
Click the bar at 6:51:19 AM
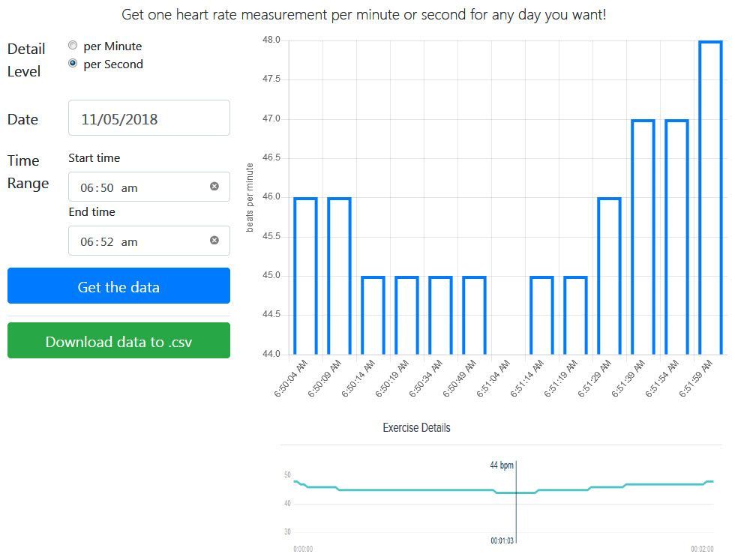[x=576, y=316]
